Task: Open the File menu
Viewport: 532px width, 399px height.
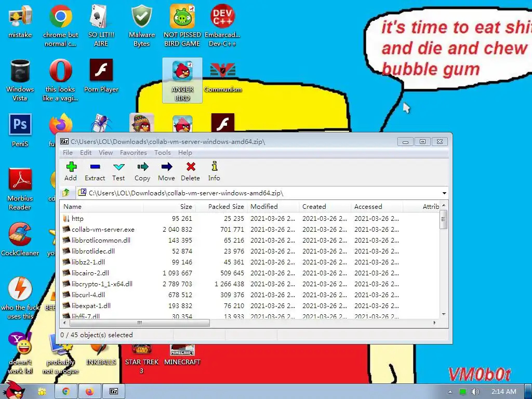Action: [x=68, y=153]
